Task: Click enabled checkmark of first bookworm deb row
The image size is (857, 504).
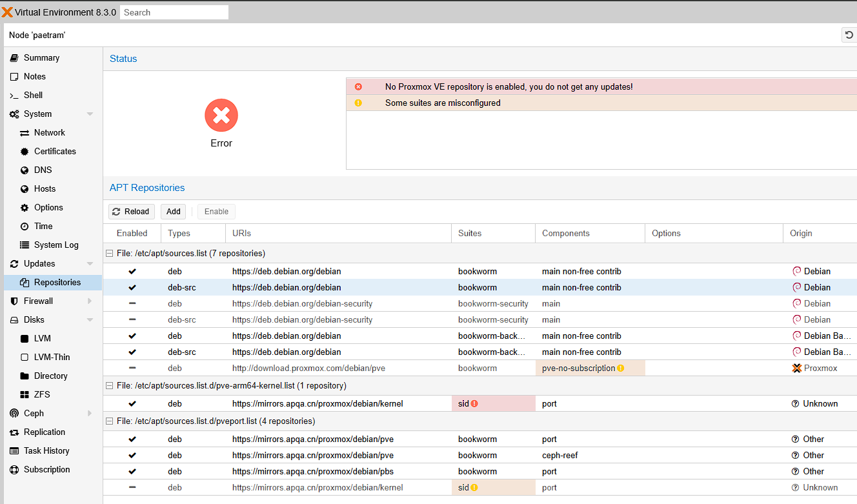Action: click(132, 271)
